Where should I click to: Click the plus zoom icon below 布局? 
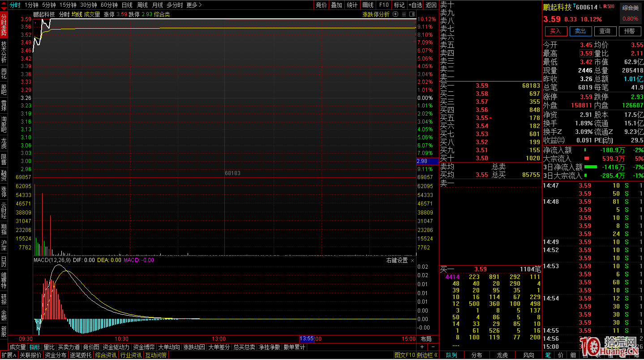tap(422, 347)
